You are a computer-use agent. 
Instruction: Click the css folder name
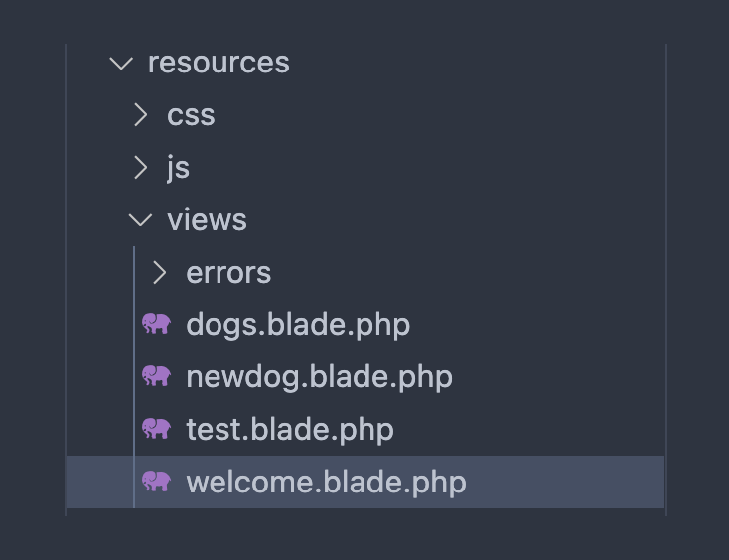coord(191,115)
